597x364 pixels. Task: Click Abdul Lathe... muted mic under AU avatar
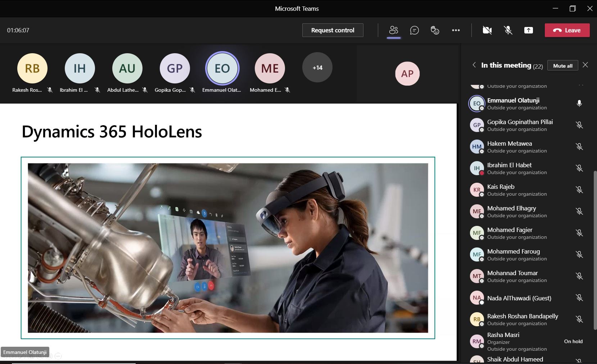tap(145, 90)
